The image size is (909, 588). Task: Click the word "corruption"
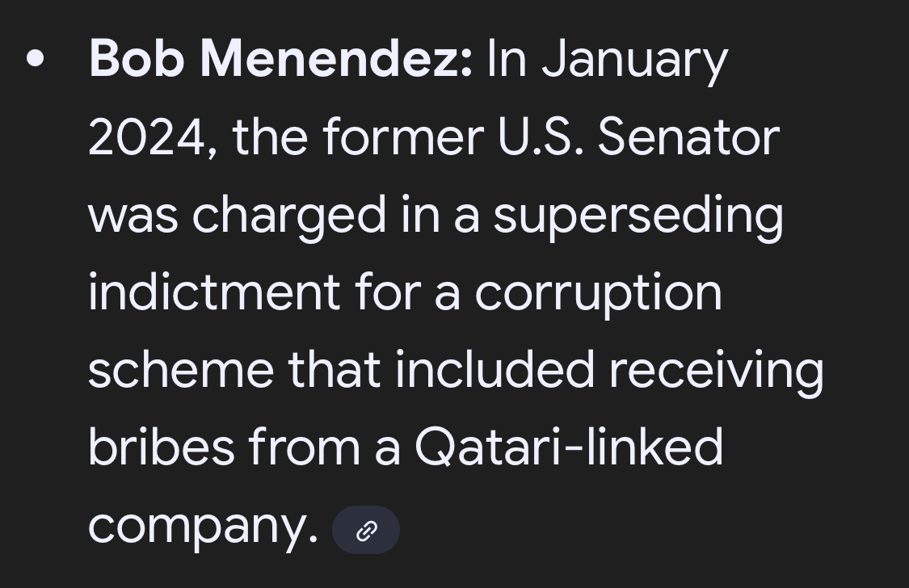point(598,293)
